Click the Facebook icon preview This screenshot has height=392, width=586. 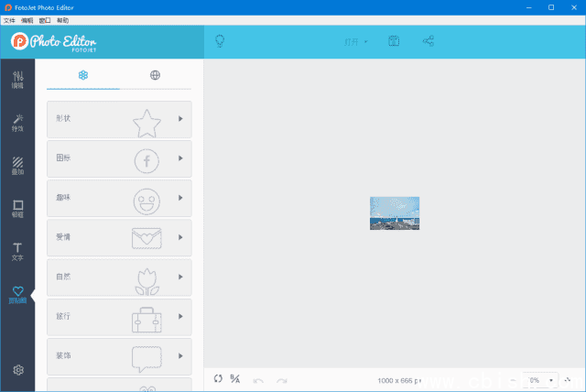pyautogui.click(x=146, y=161)
